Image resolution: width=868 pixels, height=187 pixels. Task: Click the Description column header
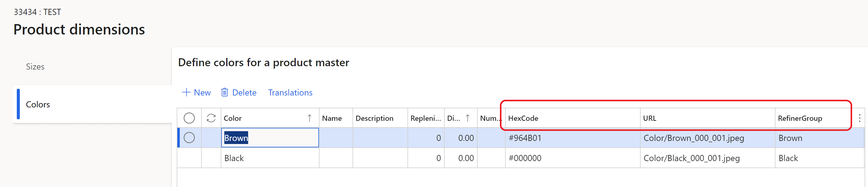[380, 118]
